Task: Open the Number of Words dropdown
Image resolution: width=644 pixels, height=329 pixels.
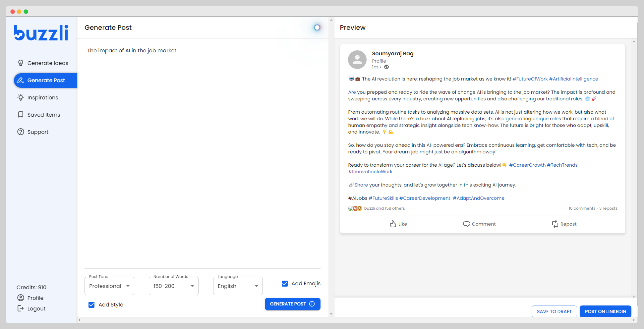Action: (x=174, y=286)
